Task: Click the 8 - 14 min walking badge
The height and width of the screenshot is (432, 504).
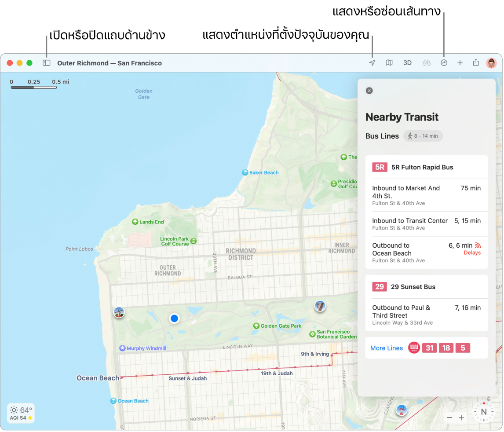Action: [423, 136]
